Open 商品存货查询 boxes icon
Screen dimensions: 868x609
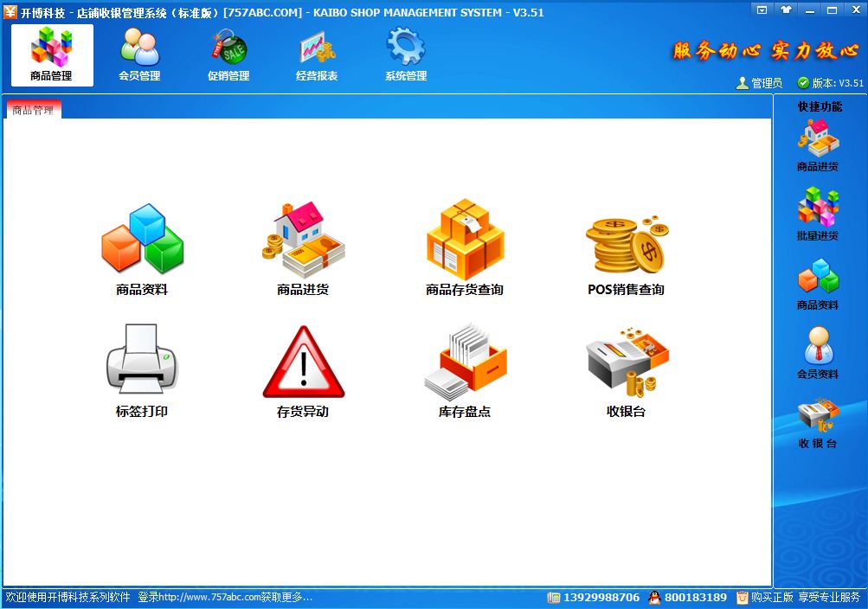465,249
